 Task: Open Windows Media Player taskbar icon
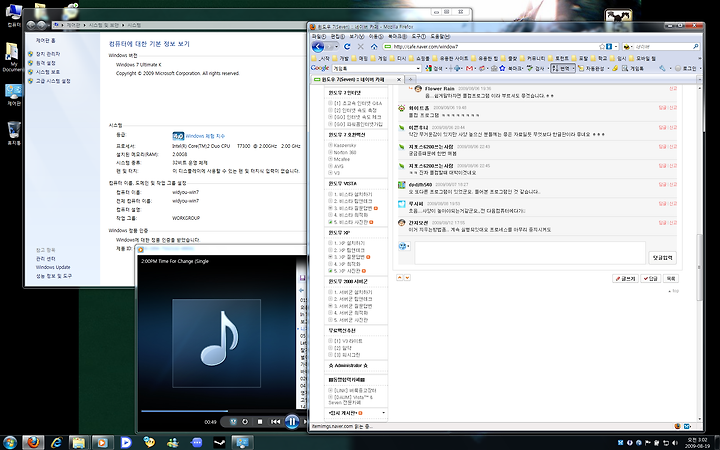[x=102, y=442]
